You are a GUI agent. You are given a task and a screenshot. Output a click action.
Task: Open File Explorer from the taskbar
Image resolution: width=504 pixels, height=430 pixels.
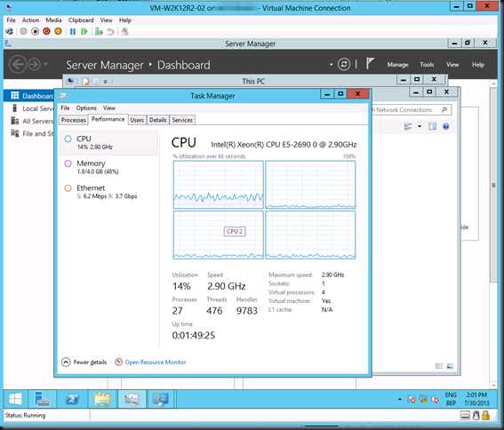coord(102,399)
